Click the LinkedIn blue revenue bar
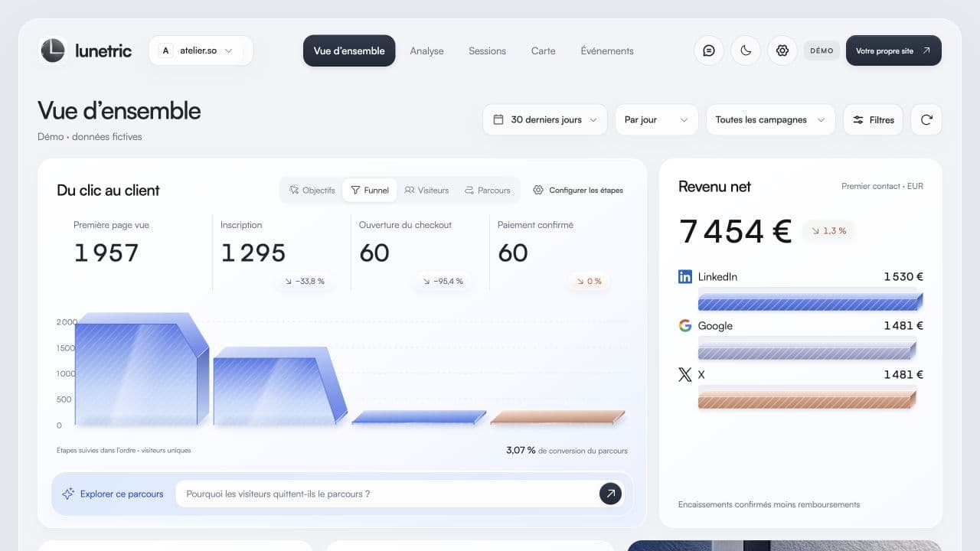This screenshot has height=551, width=980. click(x=810, y=300)
